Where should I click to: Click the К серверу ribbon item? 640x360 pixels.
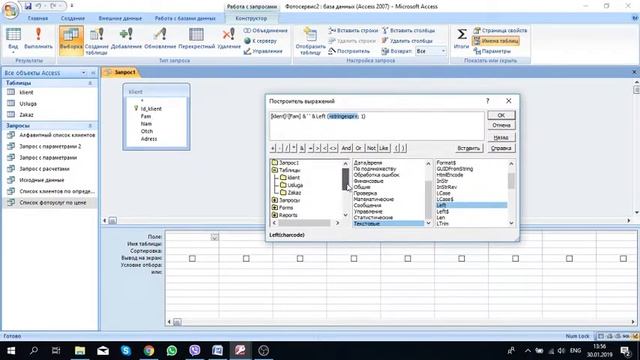click(260, 41)
